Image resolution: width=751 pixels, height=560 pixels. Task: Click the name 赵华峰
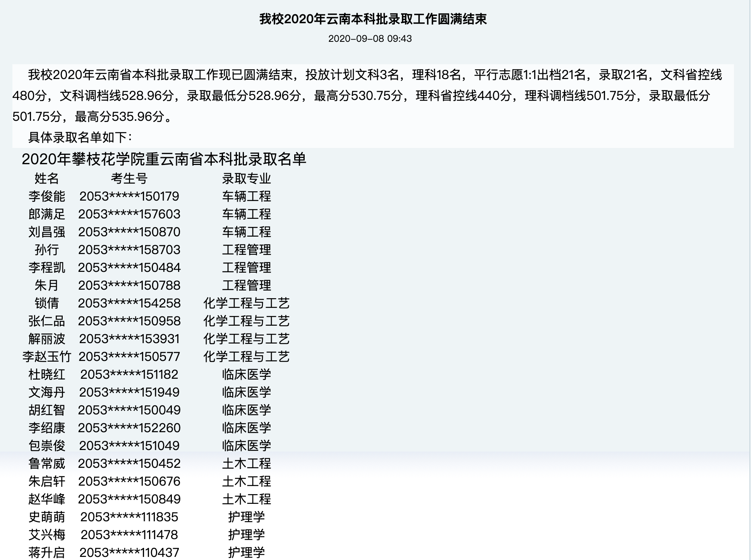[x=46, y=499]
